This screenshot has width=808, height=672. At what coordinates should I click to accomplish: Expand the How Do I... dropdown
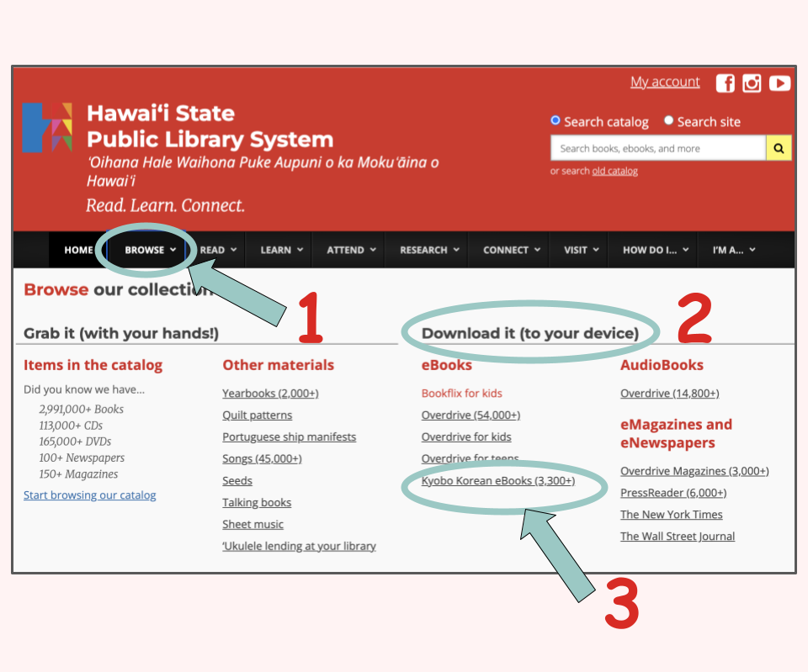(x=655, y=250)
